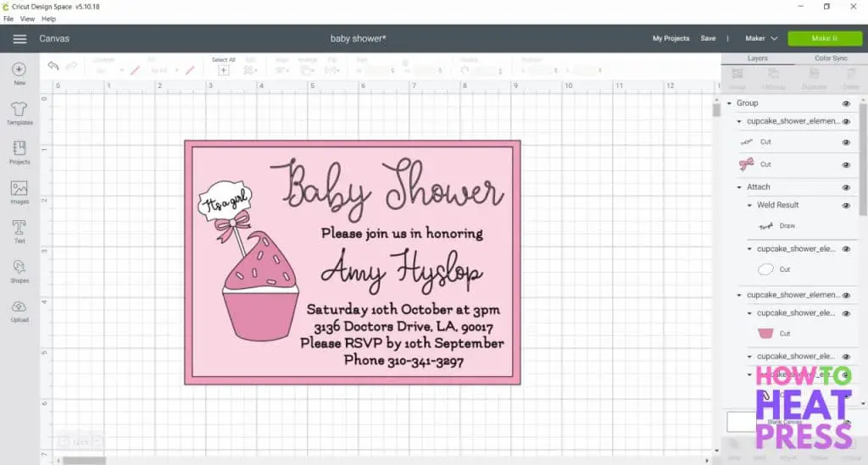Image resolution: width=868 pixels, height=465 pixels.
Task: Select the pink bow Cut layer thumbnail
Action: 746,164
